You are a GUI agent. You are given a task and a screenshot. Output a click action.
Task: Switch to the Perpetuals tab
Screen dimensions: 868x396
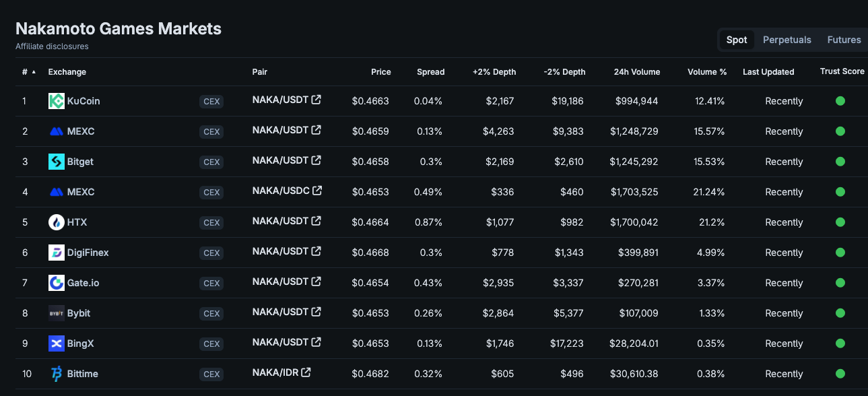(x=787, y=40)
